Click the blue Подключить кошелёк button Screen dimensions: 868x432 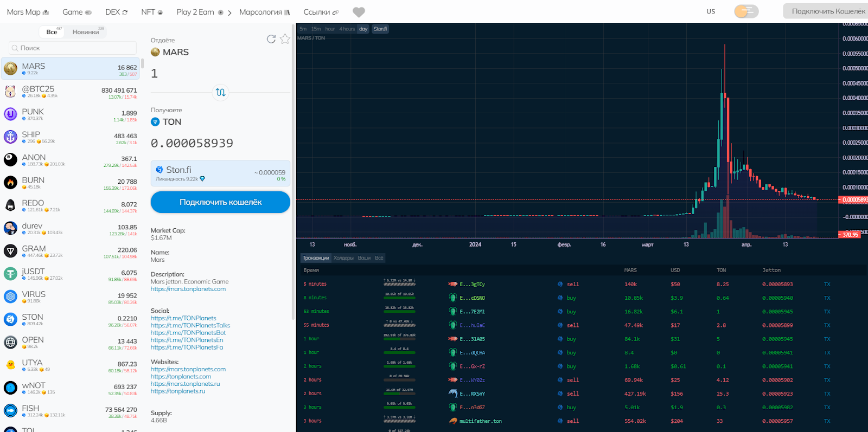click(x=220, y=202)
